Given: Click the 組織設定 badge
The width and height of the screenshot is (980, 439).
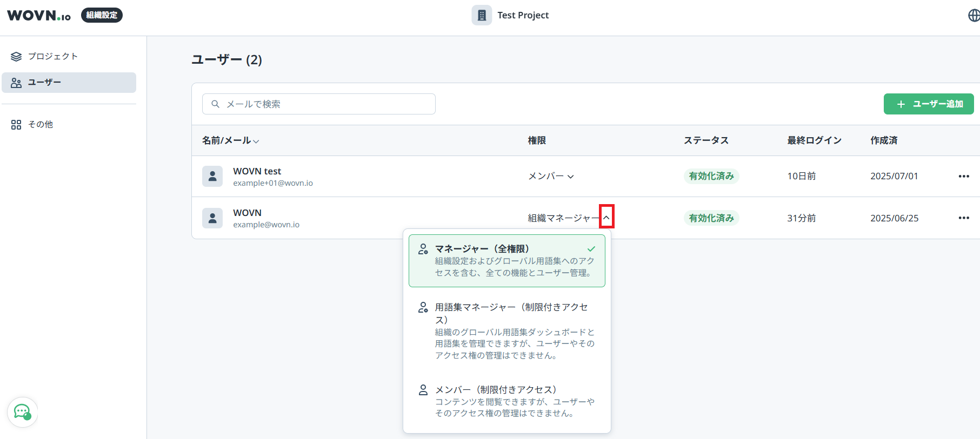Looking at the screenshot, I should (102, 15).
